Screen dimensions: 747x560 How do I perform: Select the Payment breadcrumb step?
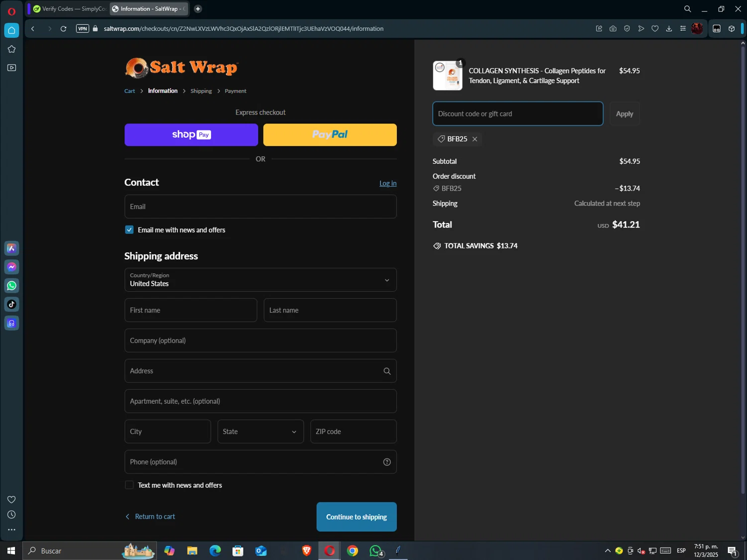click(236, 91)
